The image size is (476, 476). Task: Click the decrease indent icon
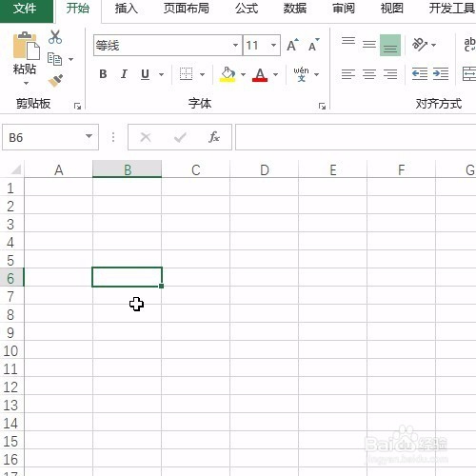click(420, 74)
